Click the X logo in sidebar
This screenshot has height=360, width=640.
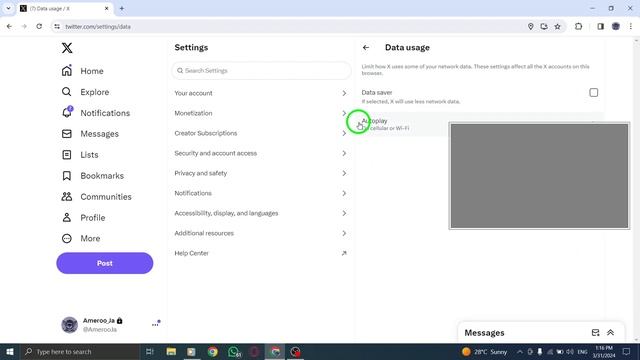[x=67, y=48]
